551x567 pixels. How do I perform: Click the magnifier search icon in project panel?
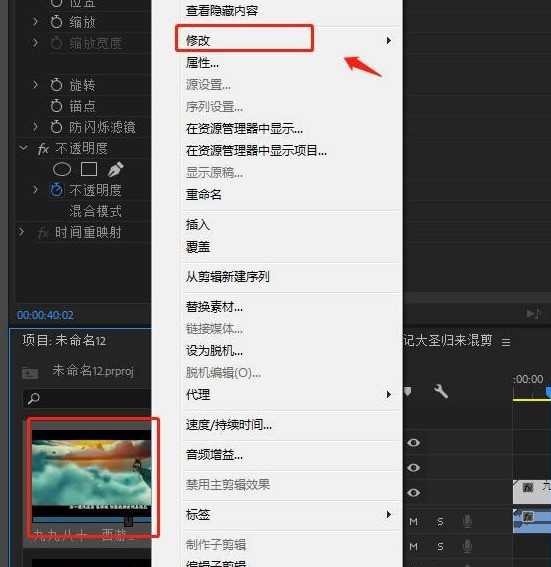pyautogui.click(x=34, y=398)
